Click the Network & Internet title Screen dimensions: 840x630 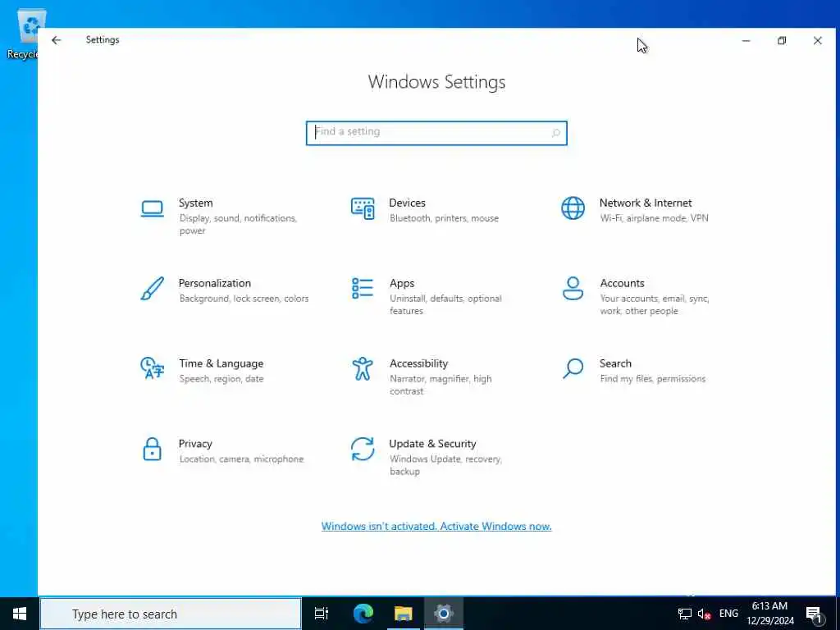pos(646,203)
